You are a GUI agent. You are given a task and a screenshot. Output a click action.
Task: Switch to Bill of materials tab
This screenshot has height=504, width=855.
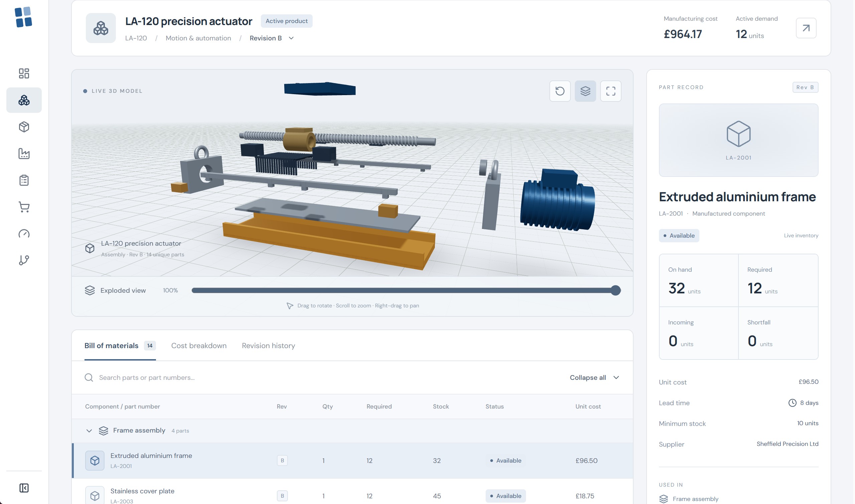[x=120, y=346]
